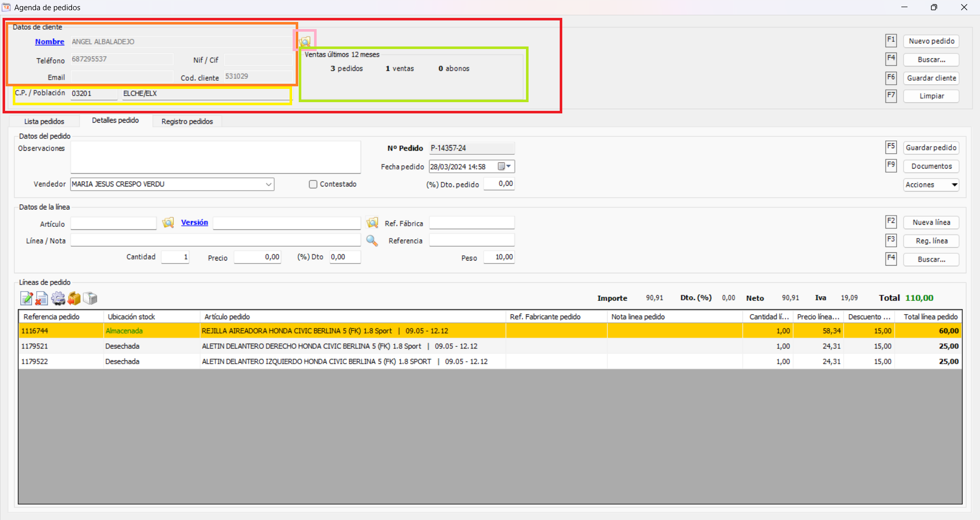Click into the Observaciones text box
The width and height of the screenshot is (980, 520).
click(x=216, y=158)
